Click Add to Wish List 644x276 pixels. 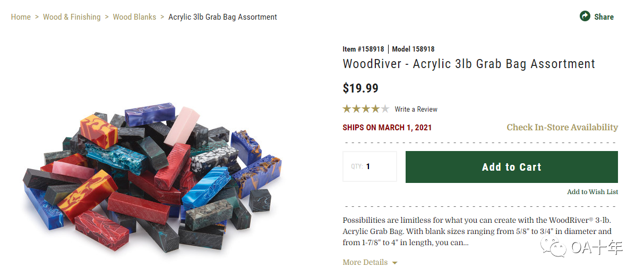tap(593, 192)
